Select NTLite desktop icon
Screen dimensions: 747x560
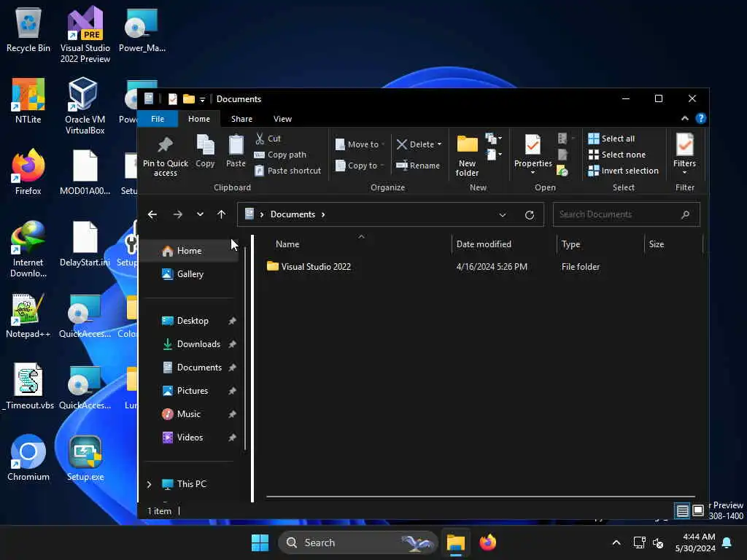point(28,101)
